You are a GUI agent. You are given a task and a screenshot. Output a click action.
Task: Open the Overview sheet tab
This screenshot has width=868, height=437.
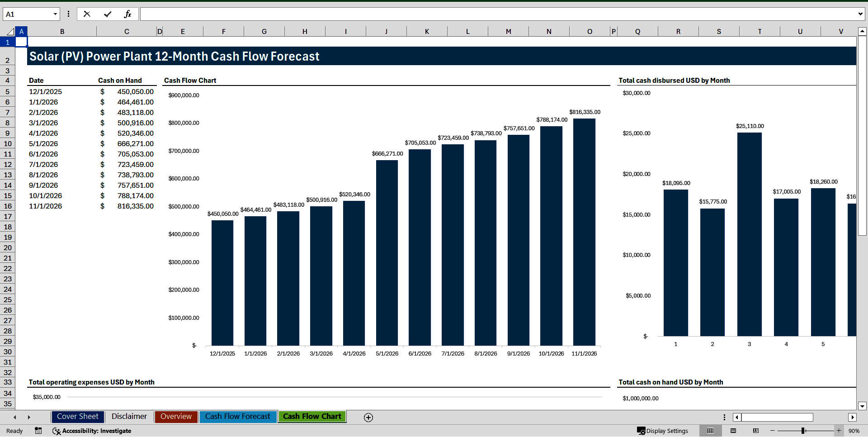[175, 417]
